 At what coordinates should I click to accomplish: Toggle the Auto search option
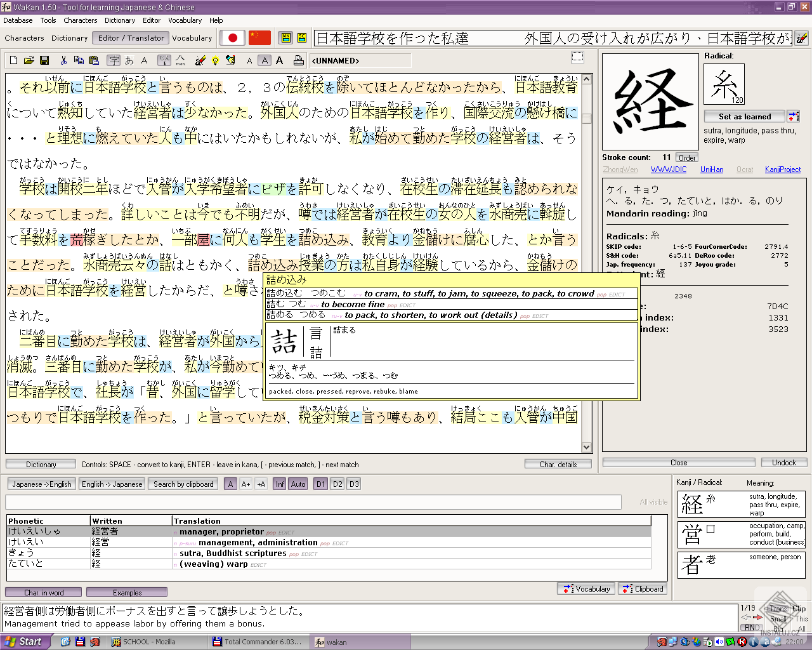pyautogui.click(x=298, y=484)
